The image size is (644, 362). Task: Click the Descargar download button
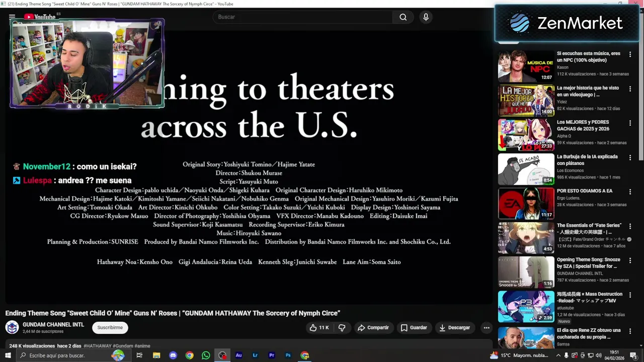coord(454,327)
